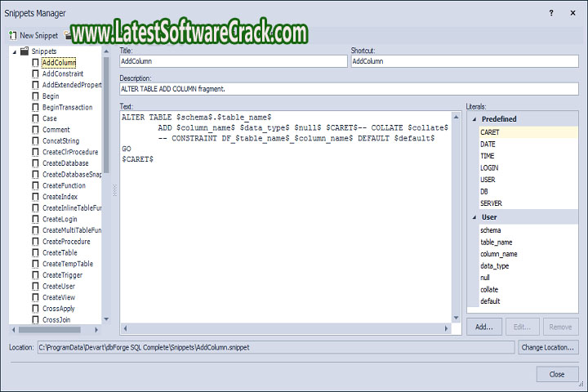Click into the Shortcut input field
588x392 pixels.
[x=464, y=61]
